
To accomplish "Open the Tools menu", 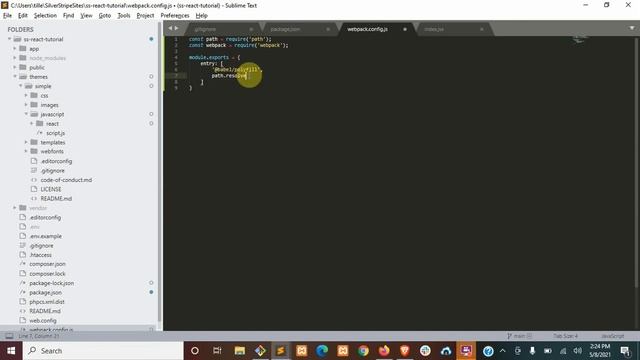I will [124, 16].
